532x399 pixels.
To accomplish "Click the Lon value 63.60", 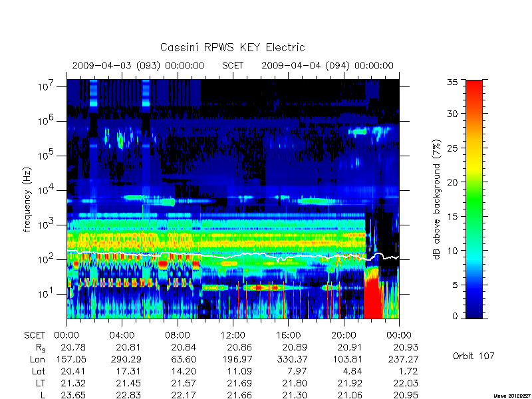I will click(184, 359).
